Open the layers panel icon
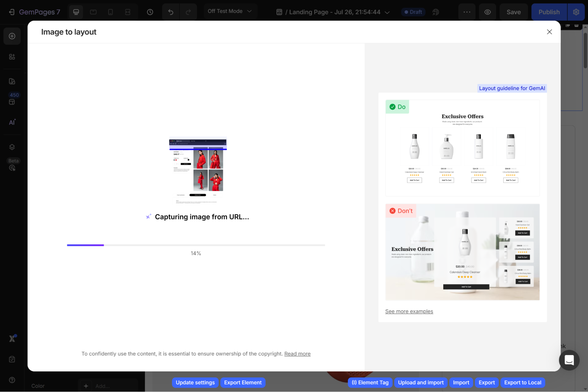The width and height of the screenshot is (588, 392). click(12, 147)
